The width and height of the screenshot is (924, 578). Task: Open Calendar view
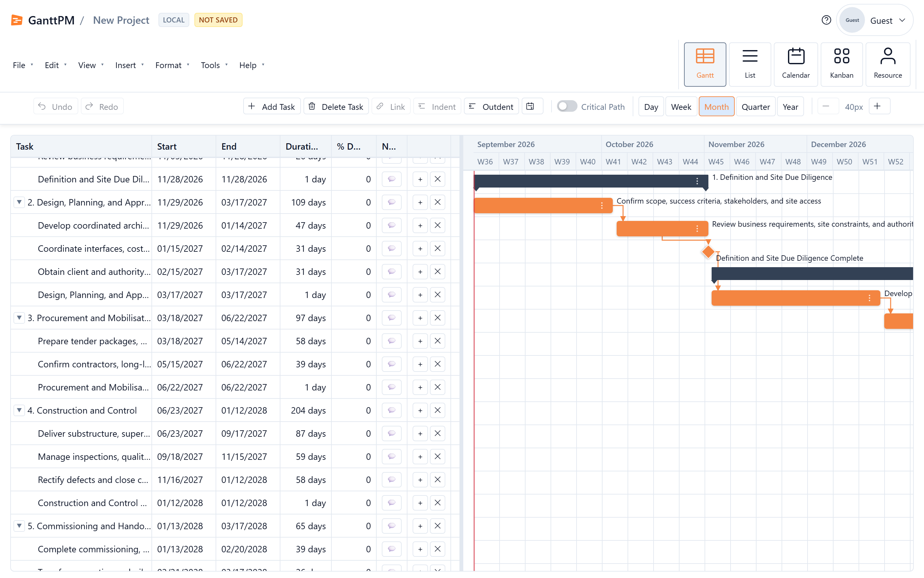point(796,64)
